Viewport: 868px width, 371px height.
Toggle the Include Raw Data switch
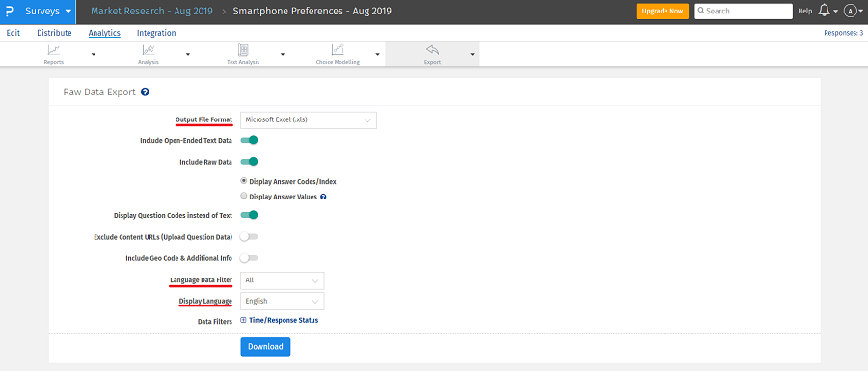tap(249, 162)
